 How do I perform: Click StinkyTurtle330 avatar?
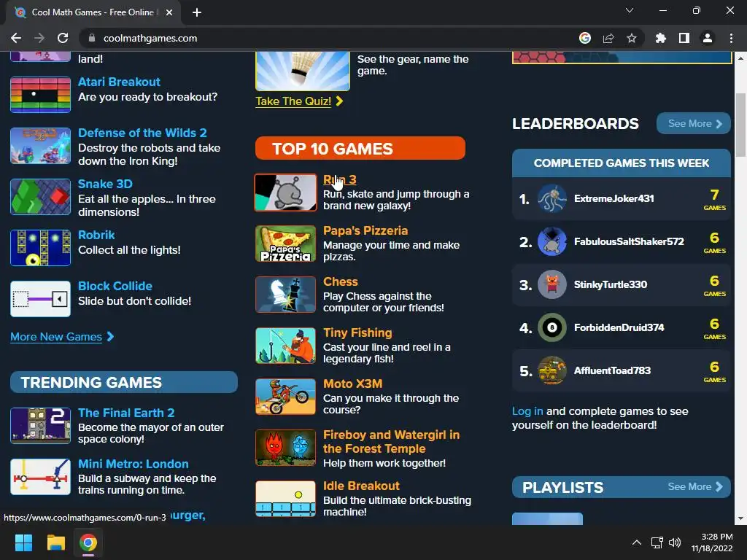pos(551,284)
